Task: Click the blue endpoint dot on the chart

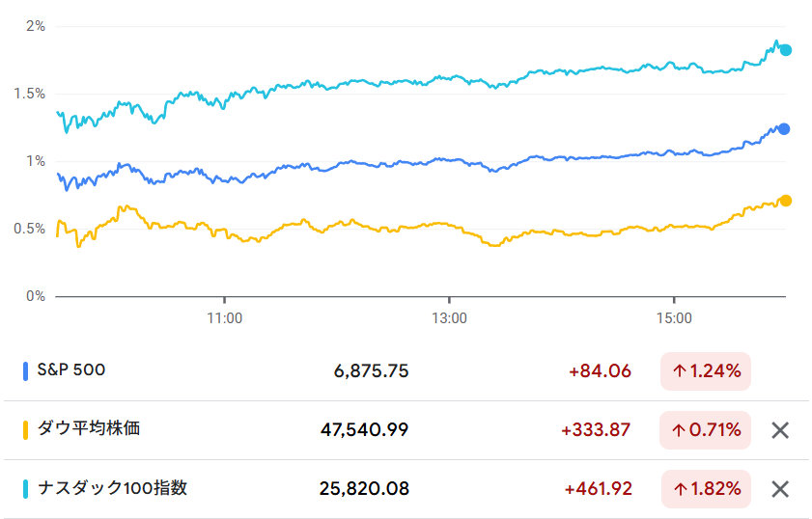Action: [784, 129]
